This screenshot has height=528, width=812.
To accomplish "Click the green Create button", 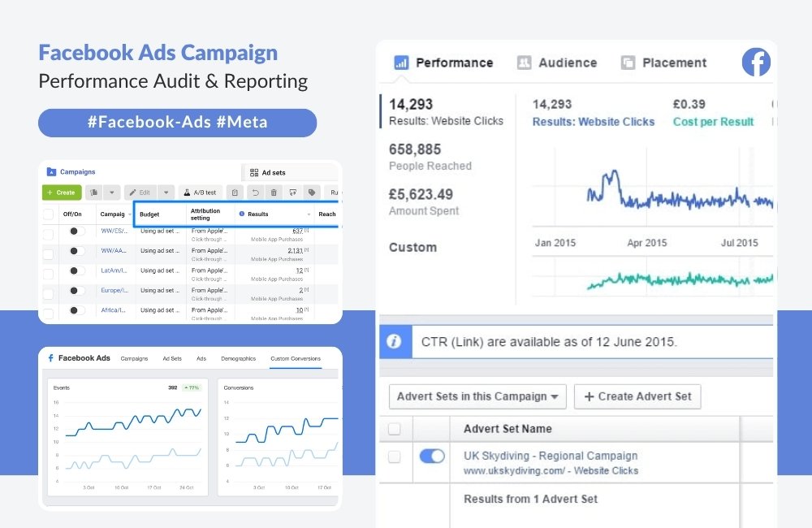I will [62, 193].
